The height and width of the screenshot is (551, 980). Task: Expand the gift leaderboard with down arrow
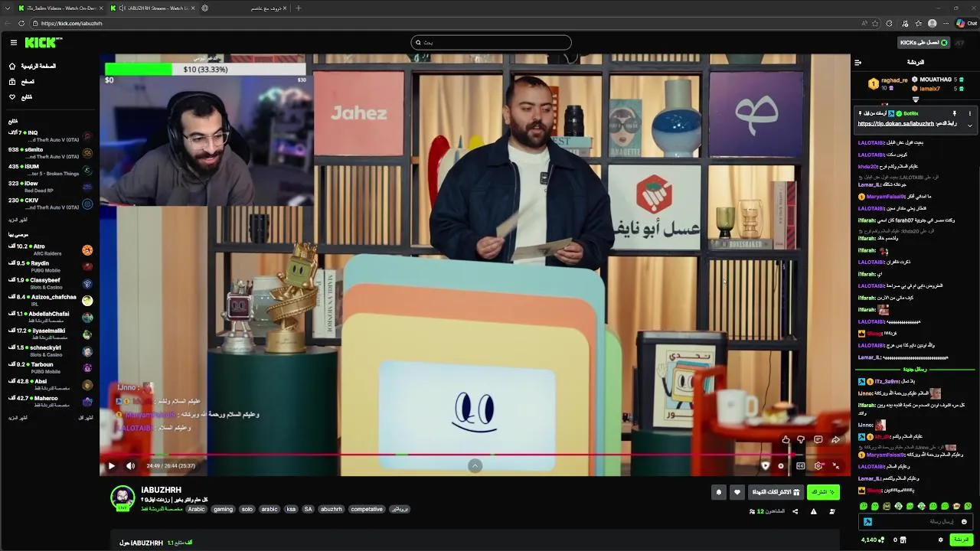(916, 99)
